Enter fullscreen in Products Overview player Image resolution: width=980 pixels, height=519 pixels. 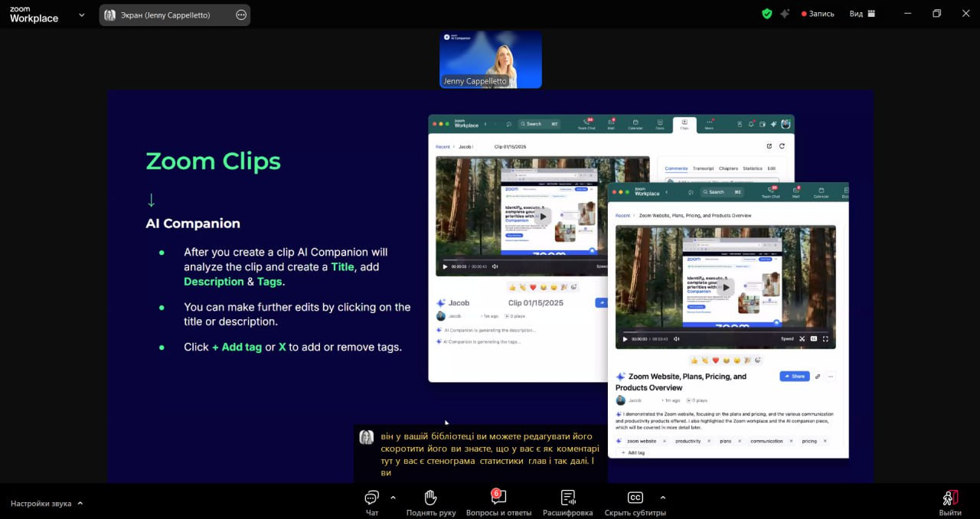coord(825,338)
